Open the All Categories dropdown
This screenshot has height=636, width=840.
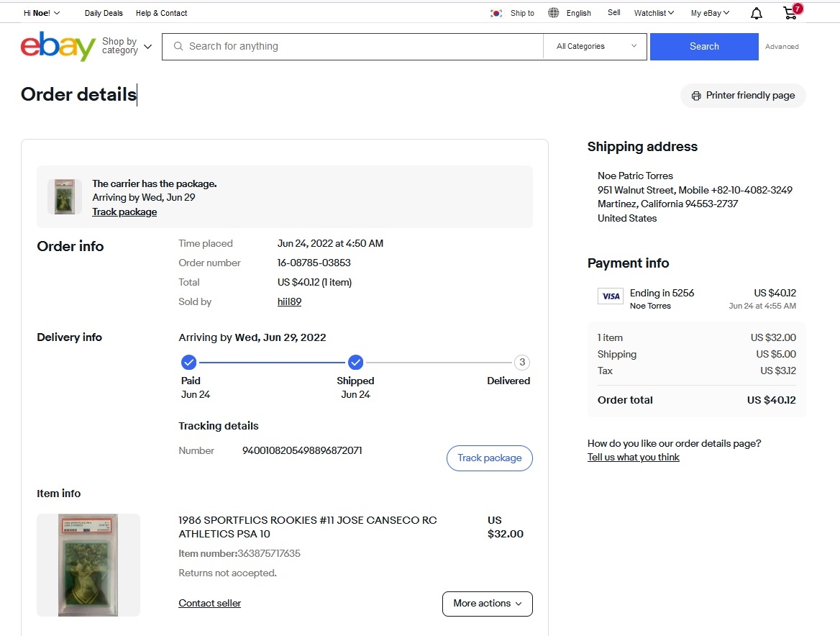(595, 47)
